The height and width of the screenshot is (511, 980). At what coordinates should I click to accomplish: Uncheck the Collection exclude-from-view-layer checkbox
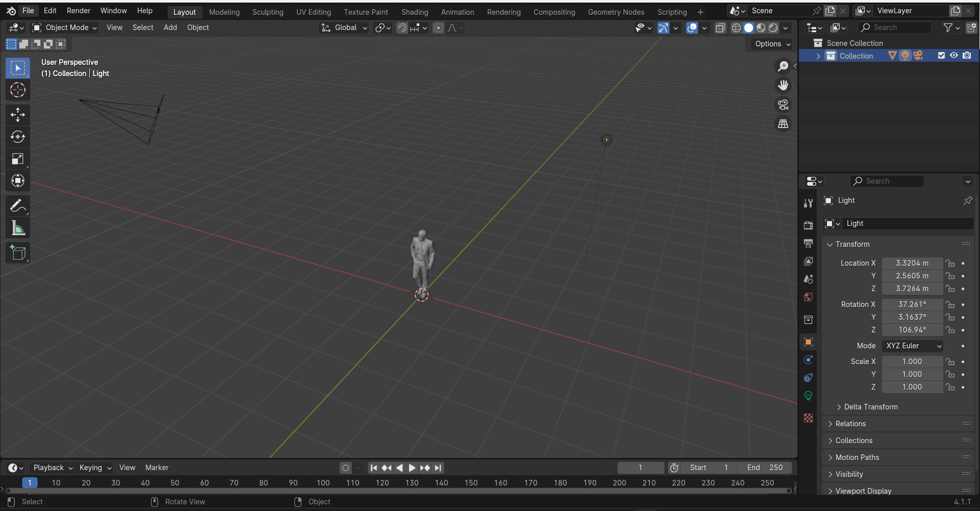click(941, 56)
